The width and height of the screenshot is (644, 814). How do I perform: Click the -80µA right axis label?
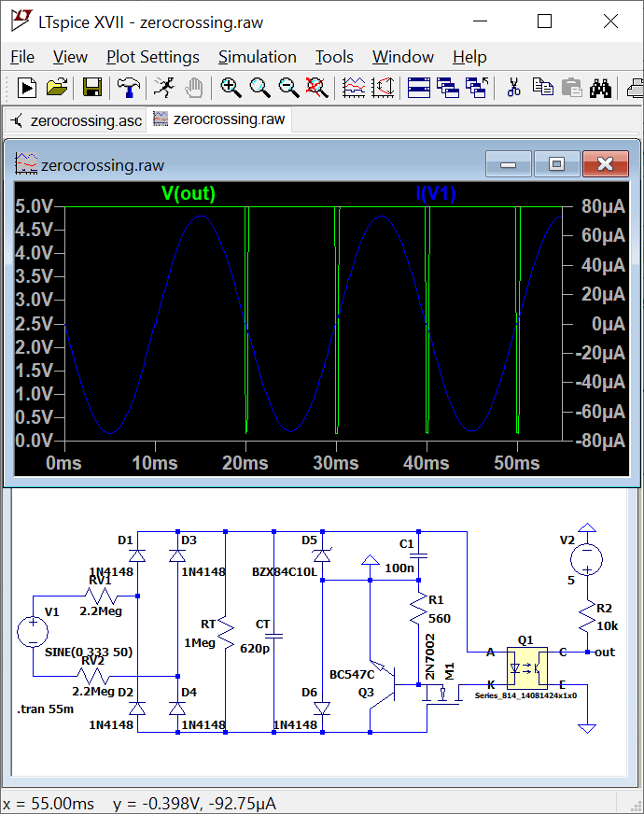(x=600, y=441)
